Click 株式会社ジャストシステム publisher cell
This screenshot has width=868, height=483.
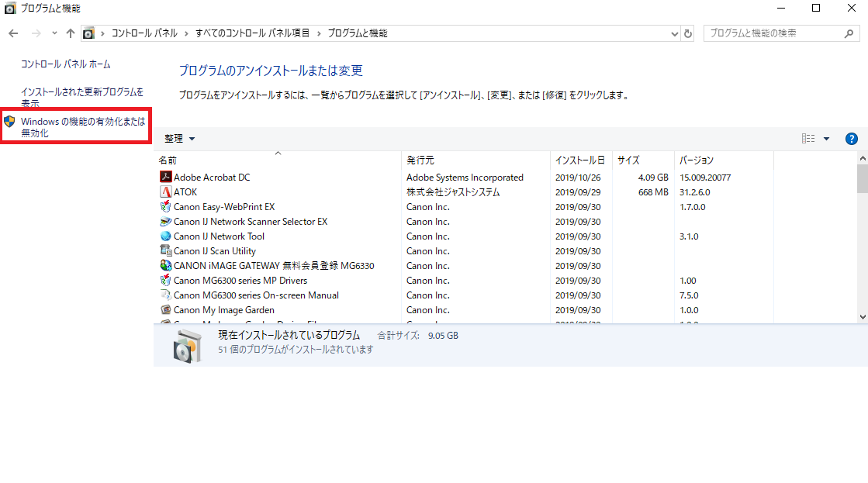click(x=453, y=192)
